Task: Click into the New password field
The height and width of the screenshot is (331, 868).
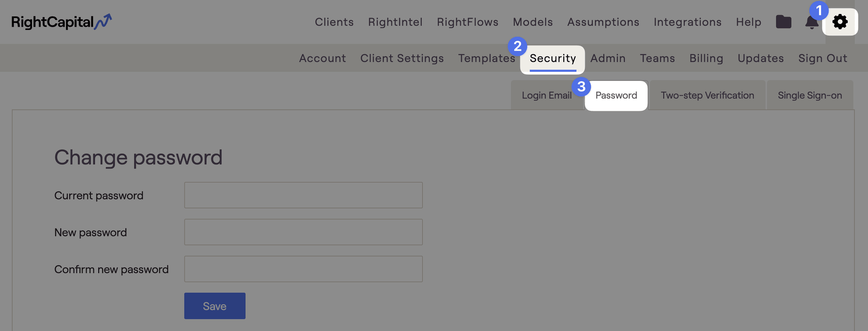Action: [303, 232]
